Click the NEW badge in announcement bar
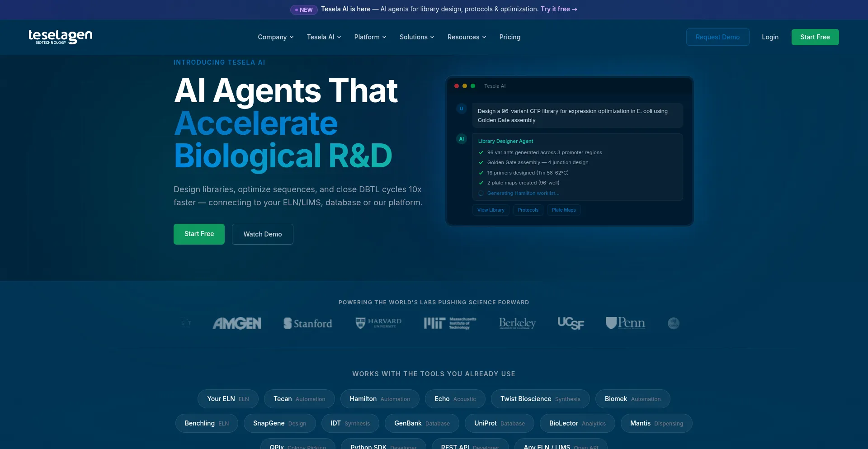This screenshot has height=449, width=868. (x=304, y=9)
